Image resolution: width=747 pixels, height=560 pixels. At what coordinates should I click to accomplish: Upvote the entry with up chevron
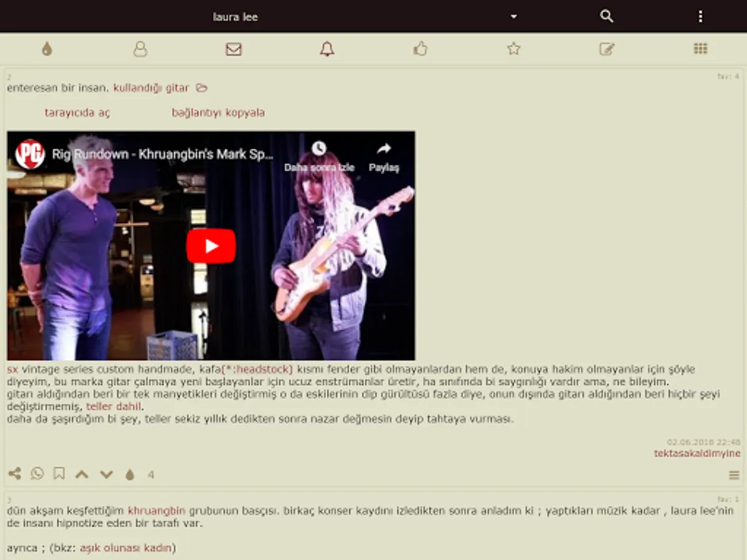coord(82,475)
